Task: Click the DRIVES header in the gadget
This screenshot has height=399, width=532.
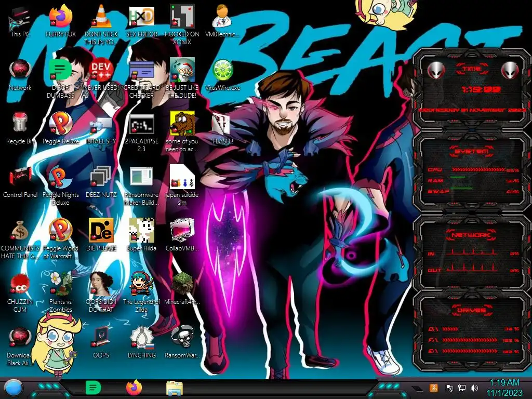Action: tap(472, 310)
